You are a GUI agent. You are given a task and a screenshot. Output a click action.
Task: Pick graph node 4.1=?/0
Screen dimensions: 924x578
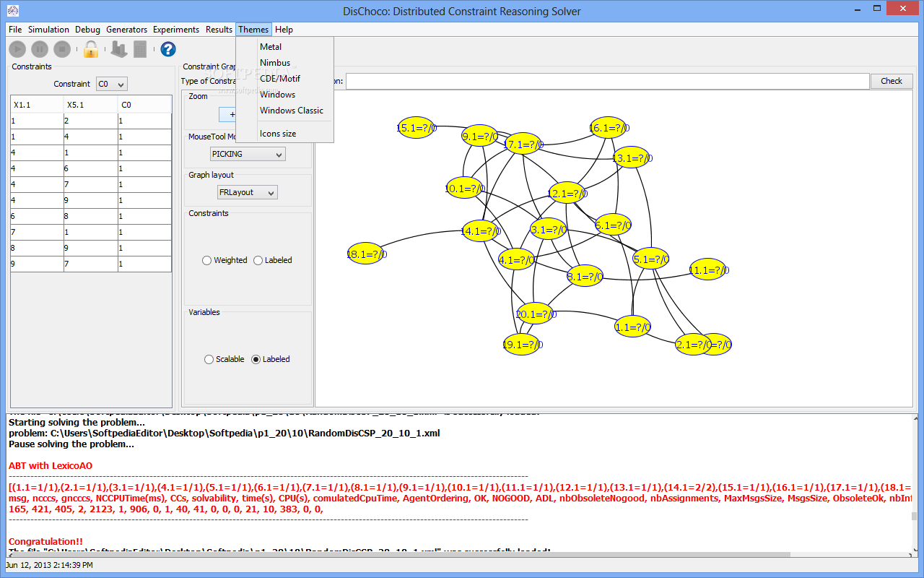click(518, 259)
